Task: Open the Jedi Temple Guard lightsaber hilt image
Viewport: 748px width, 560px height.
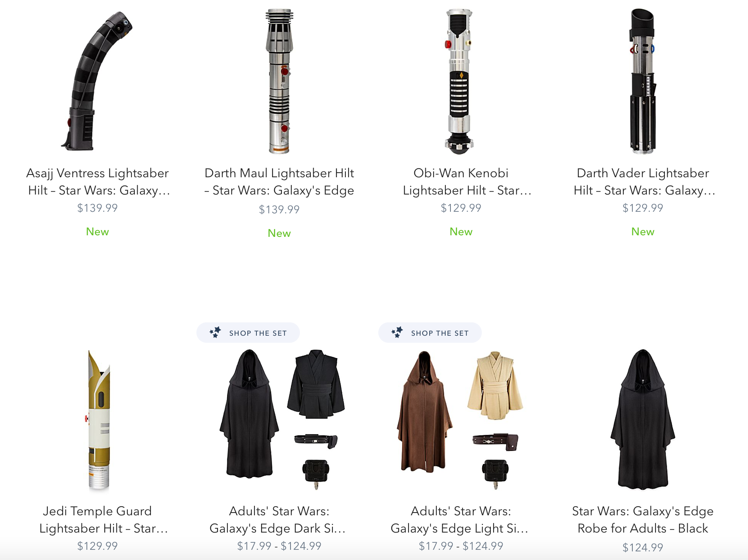Action: click(x=98, y=420)
